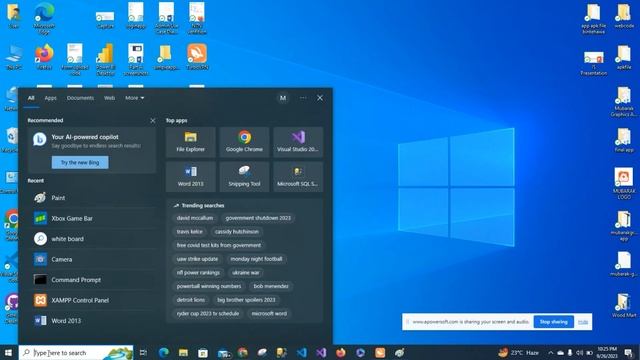Open Camera from Recent list
640x360 pixels.
[93, 259]
